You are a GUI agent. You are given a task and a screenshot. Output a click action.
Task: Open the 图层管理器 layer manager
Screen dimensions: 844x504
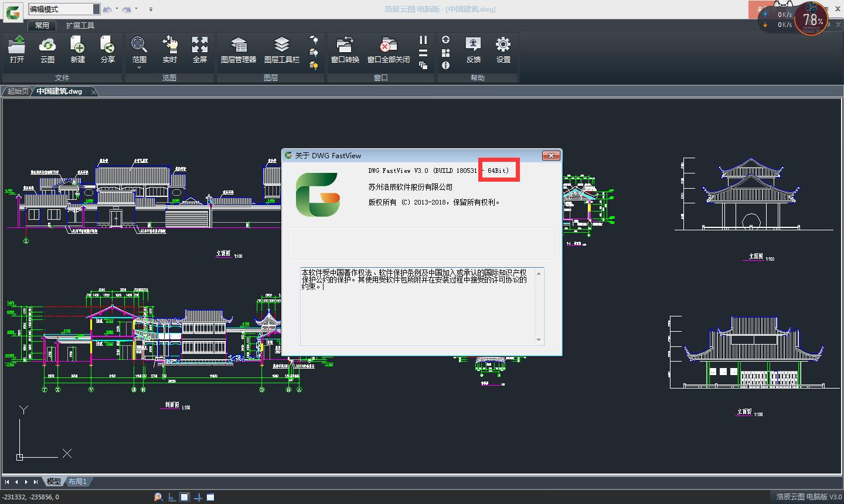pyautogui.click(x=239, y=50)
